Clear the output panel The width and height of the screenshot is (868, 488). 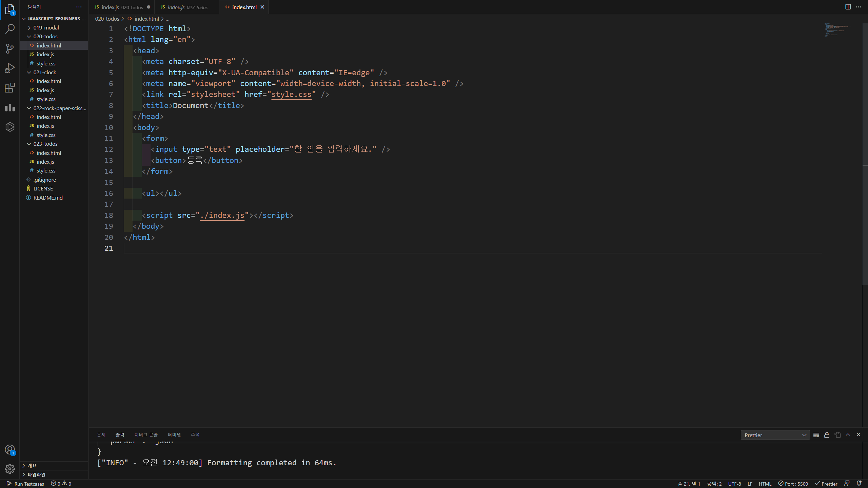(x=816, y=435)
